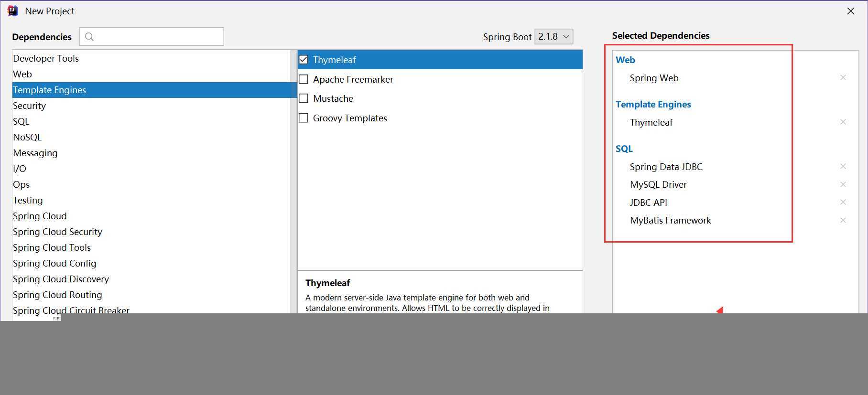Select Spring Cloud Tools category

click(151, 247)
